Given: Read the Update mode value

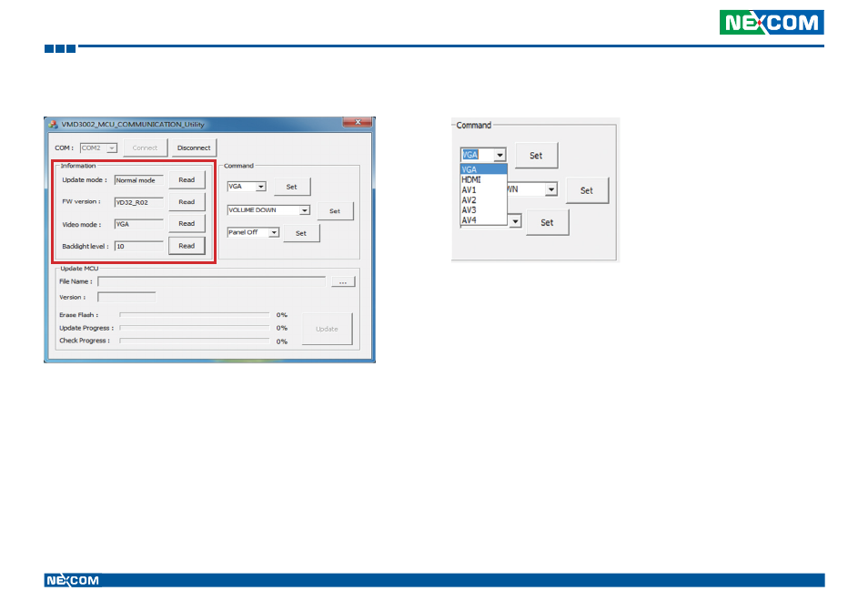Looking at the screenshot, I should (x=187, y=180).
